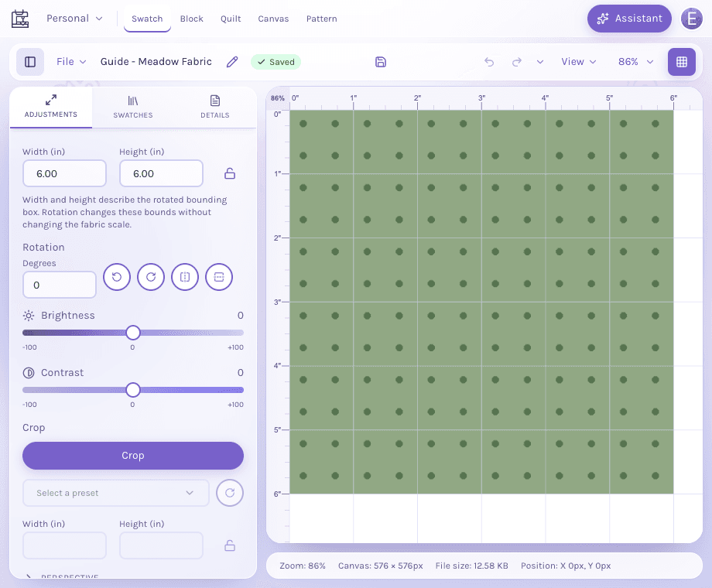Screen dimensions: 712x588
Task: Click the top Width (in) field
Action: (64, 173)
